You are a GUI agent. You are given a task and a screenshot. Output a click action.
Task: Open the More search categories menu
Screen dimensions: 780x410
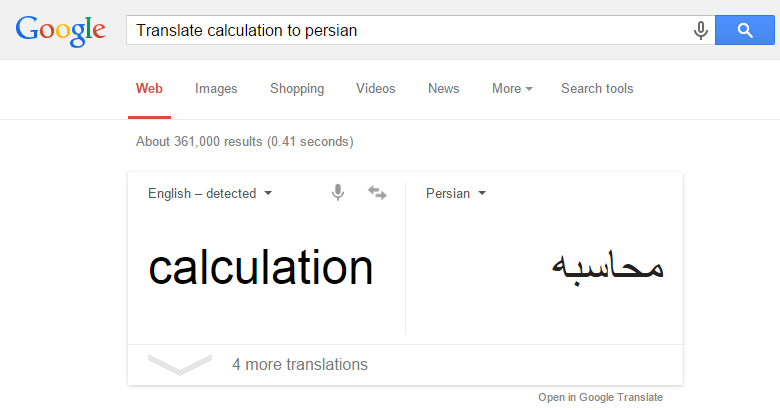point(512,89)
